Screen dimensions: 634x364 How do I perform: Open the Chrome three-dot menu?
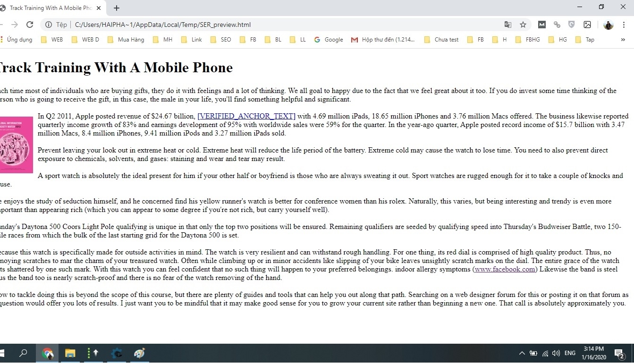(x=624, y=25)
